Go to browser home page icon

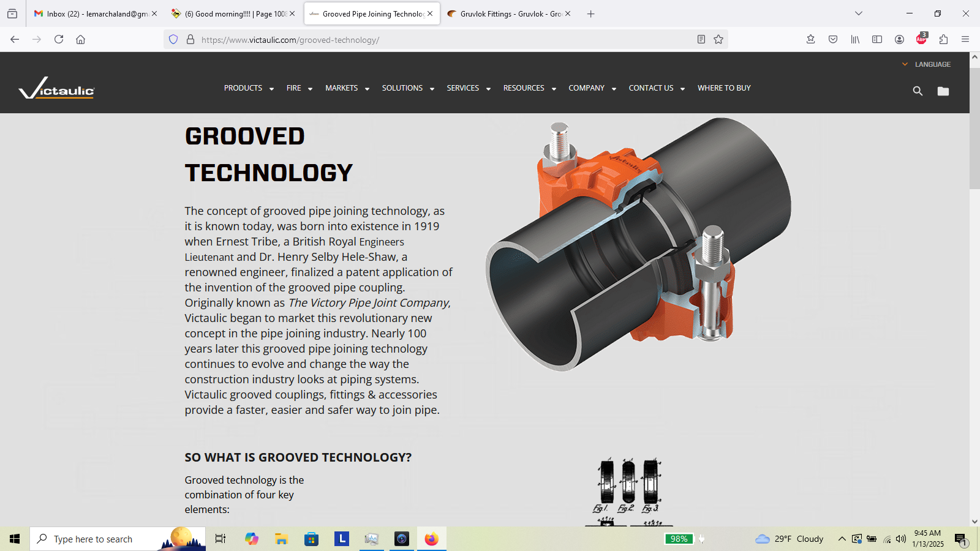click(80, 39)
